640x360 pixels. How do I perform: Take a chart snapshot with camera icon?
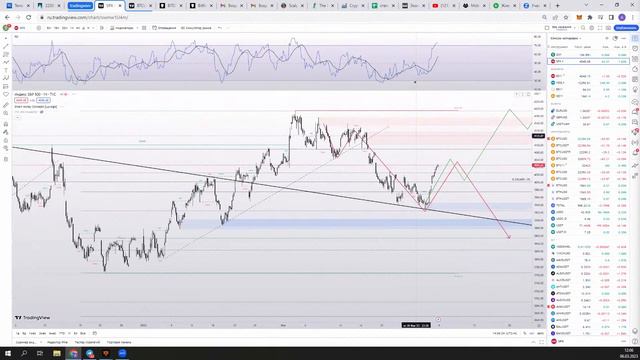coord(608,28)
